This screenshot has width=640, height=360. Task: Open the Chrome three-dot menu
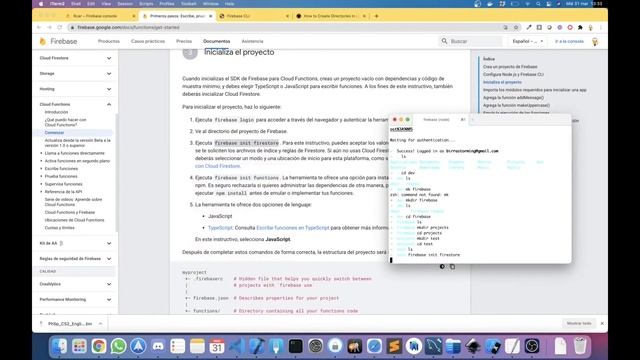click(600, 27)
